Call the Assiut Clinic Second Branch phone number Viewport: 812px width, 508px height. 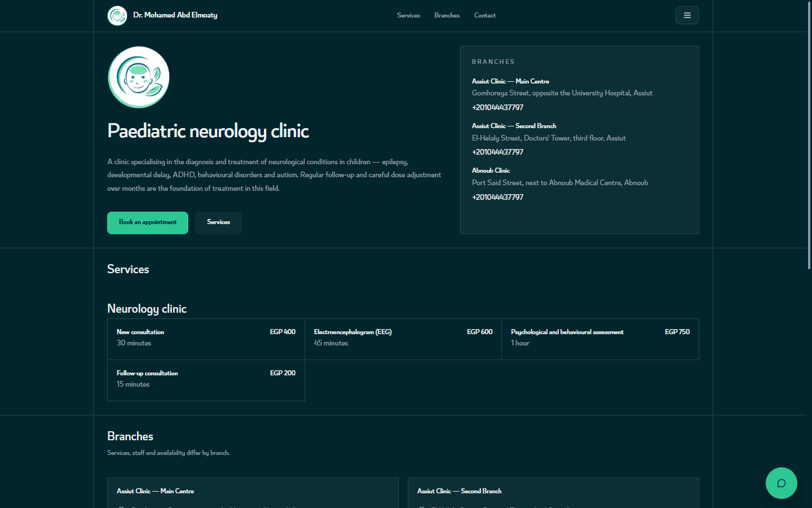coord(497,152)
